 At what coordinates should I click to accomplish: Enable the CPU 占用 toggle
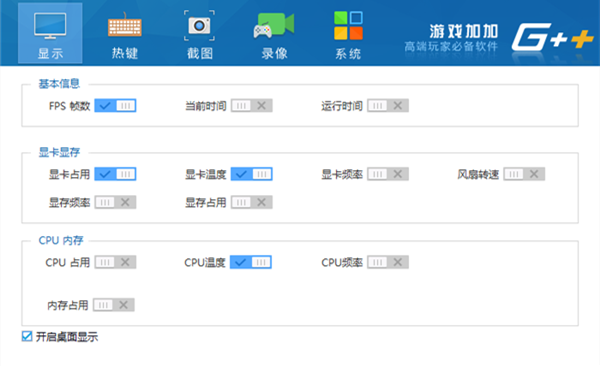[115, 262]
